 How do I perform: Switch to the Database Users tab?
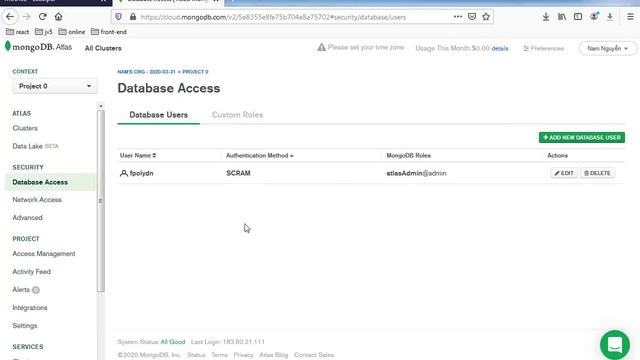(x=158, y=115)
